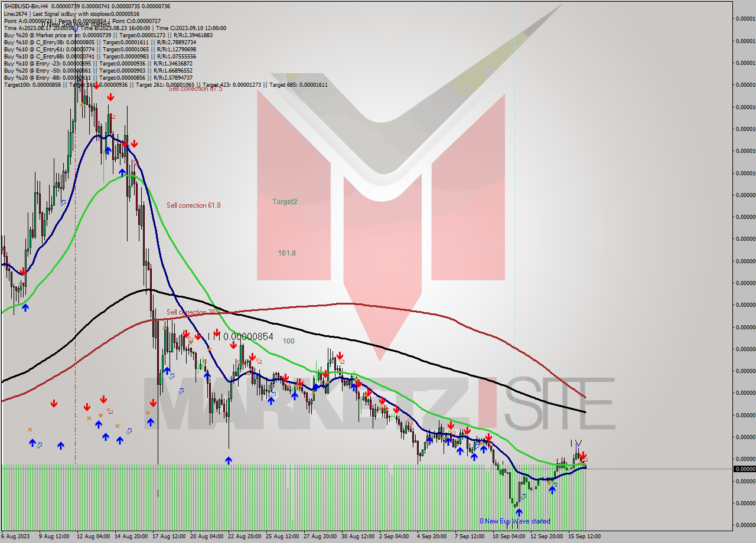Select the '0 New Buy Wave started' label
756x543 pixels.
515,521
